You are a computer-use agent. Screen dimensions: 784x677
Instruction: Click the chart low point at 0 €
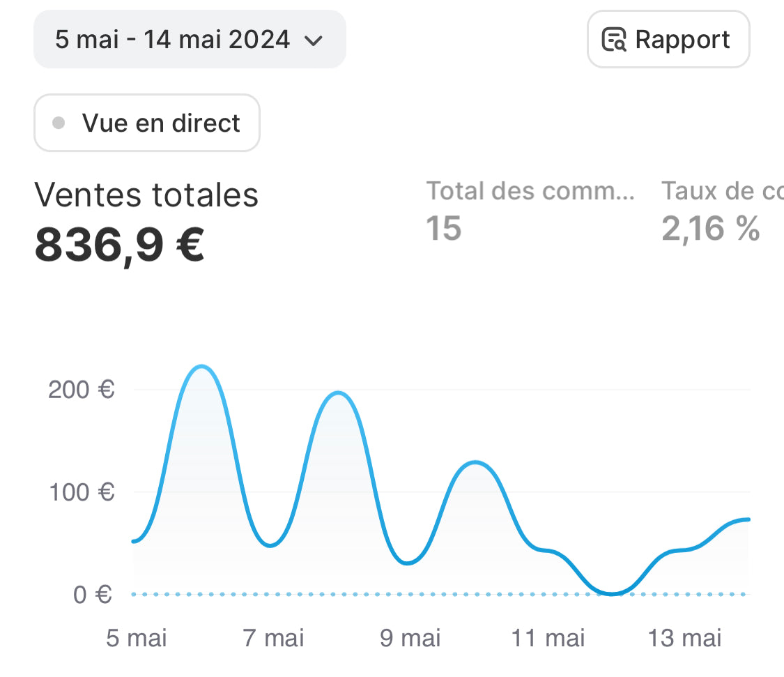612,594
